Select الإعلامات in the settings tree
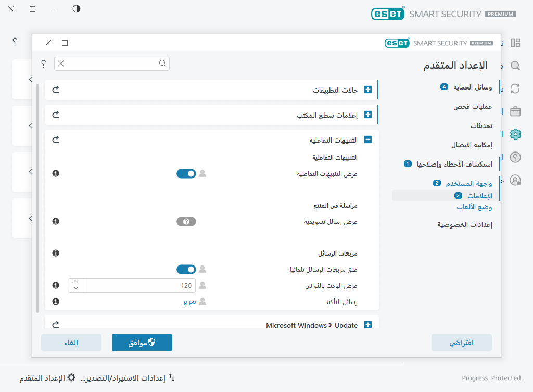Image resolution: width=533 pixels, height=392 pixels. pyautogui.click(x=478, y=195)
